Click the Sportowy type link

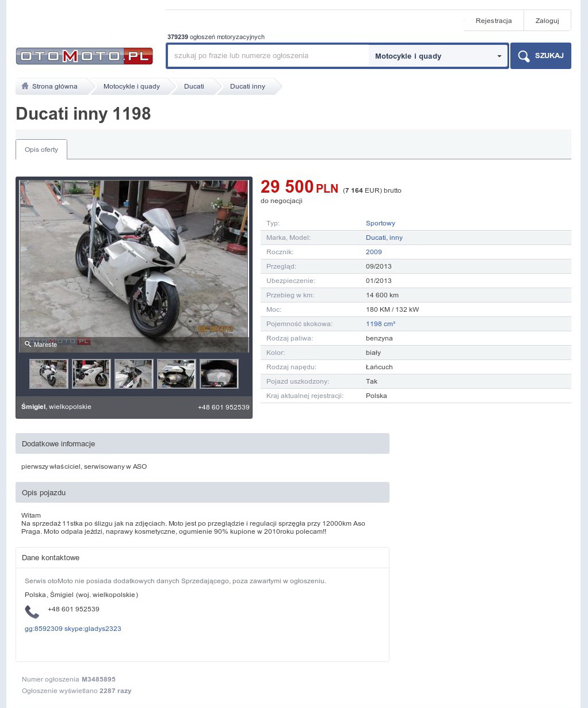[x=380, y=223]
